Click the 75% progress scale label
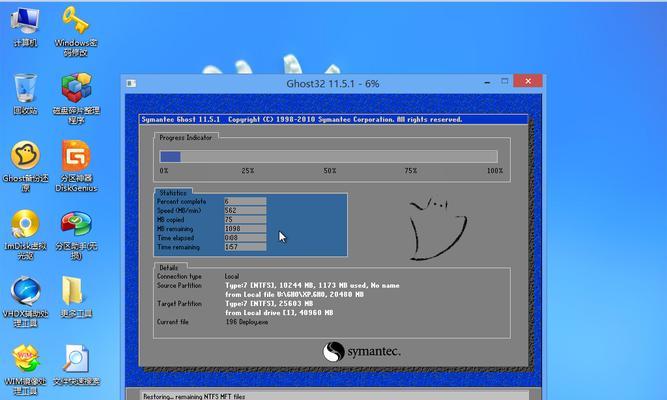The width and height of the screenshot is (667, 400). (x=411, y=171)
